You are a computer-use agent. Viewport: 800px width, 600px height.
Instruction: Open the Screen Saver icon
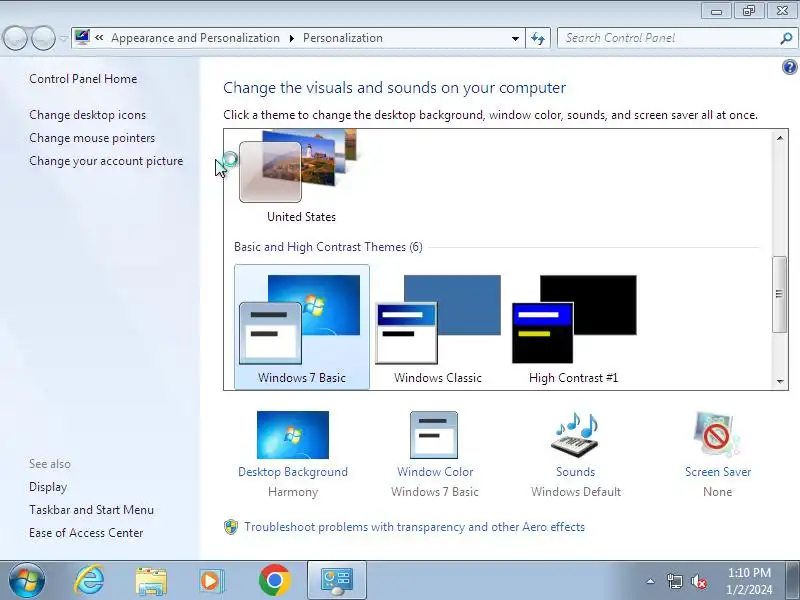716,435
